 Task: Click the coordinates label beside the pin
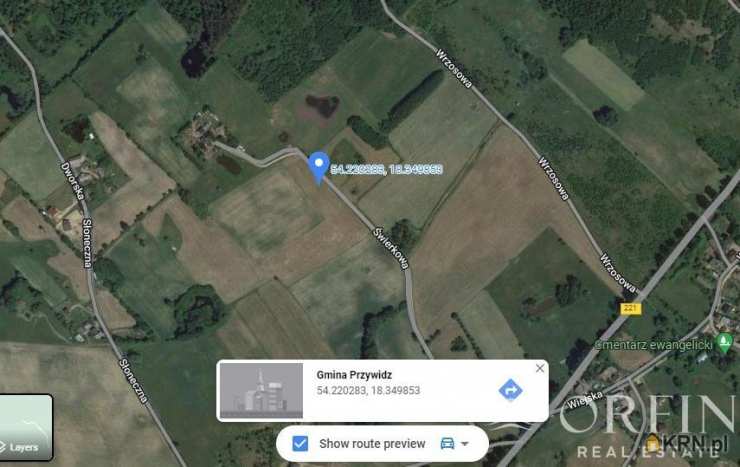click(x=386, y=169)
